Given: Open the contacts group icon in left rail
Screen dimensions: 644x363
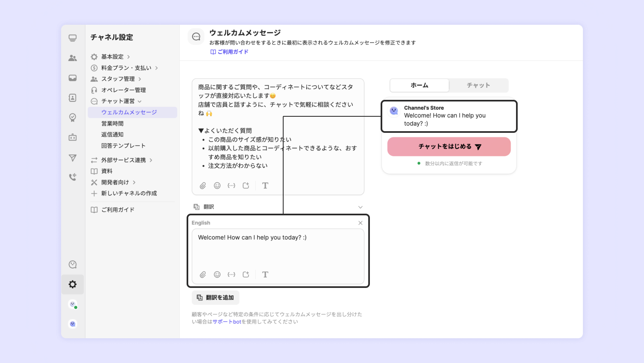Looking at the screenshot, I should [x=73, y=58].
